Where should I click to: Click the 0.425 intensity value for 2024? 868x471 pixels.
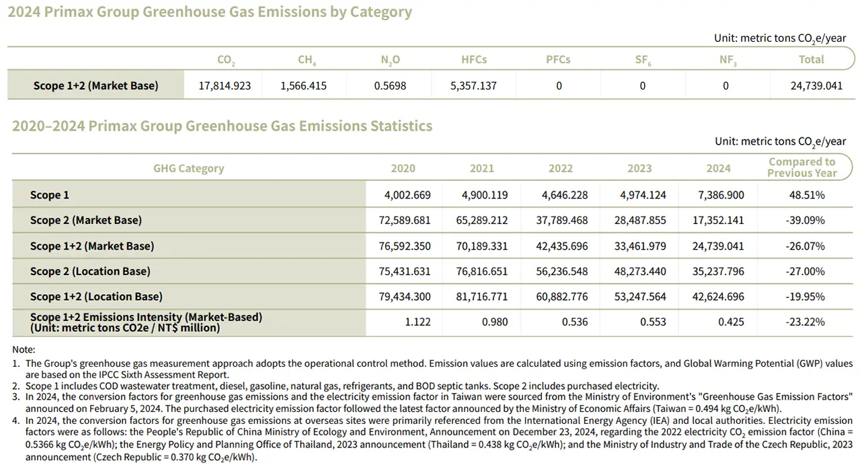coord(731,322)
